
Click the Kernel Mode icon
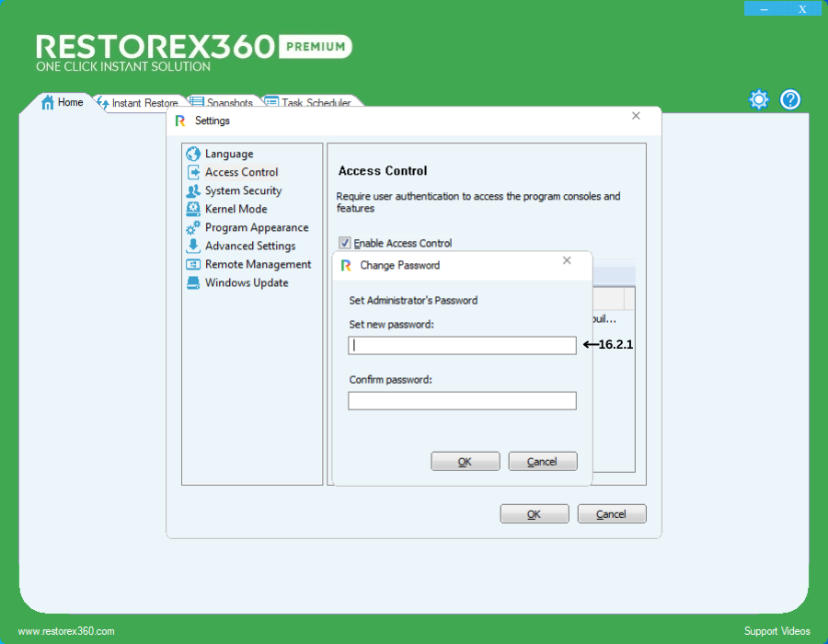click(193, 210)
